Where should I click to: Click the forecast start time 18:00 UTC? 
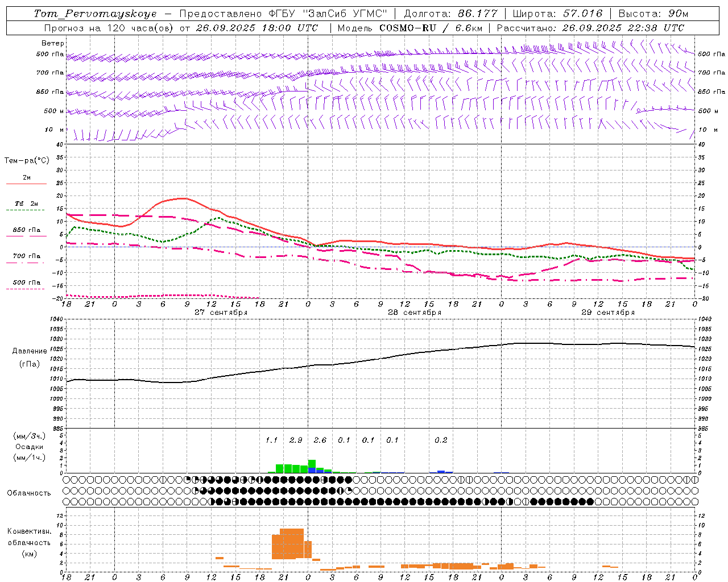[x=290, y=28]
